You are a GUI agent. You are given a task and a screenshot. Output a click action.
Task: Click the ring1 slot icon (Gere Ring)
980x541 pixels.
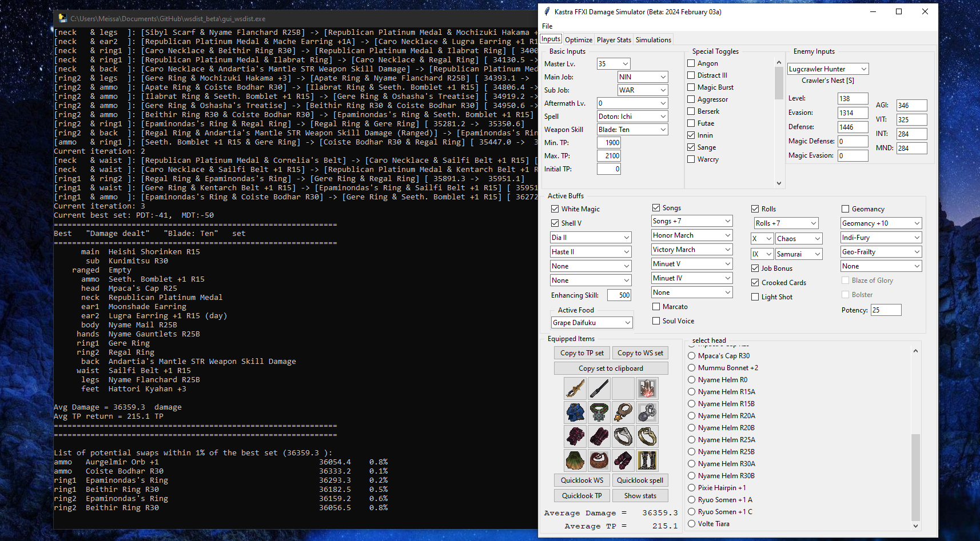click(623, 436)
